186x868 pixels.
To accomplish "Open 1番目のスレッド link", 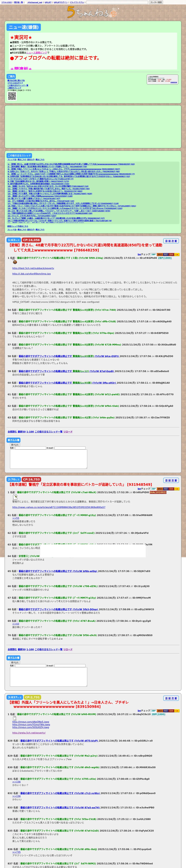I will point(14,88).
